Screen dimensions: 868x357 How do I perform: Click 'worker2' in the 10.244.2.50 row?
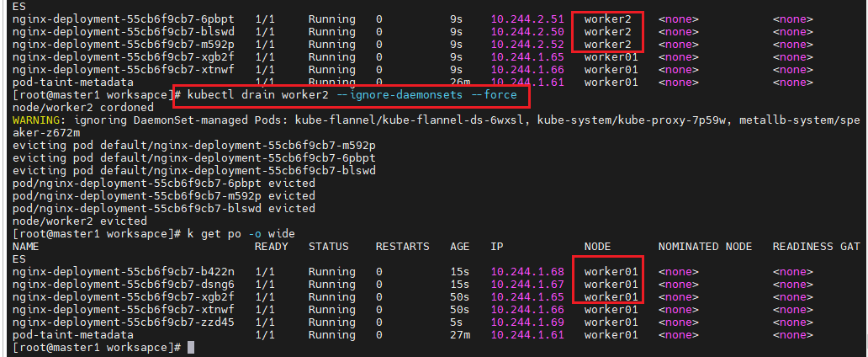click(x=607, y=32)
